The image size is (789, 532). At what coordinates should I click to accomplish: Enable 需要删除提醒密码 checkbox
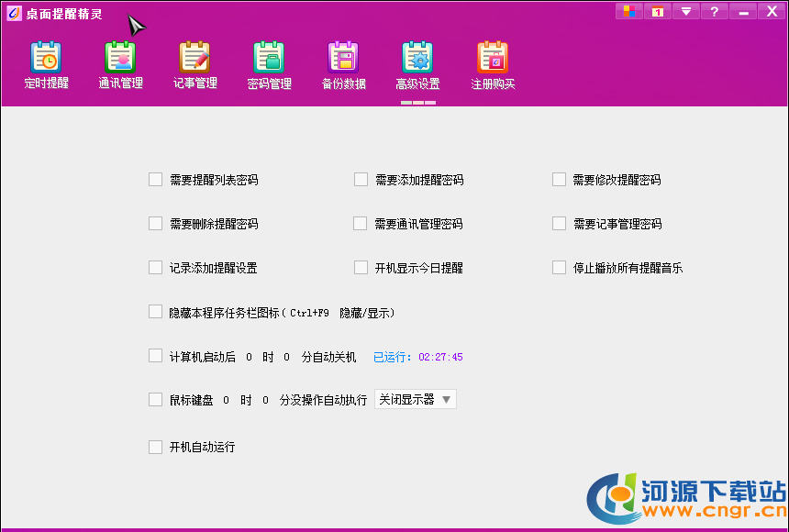pyautogui.click(x=155, y=224)
